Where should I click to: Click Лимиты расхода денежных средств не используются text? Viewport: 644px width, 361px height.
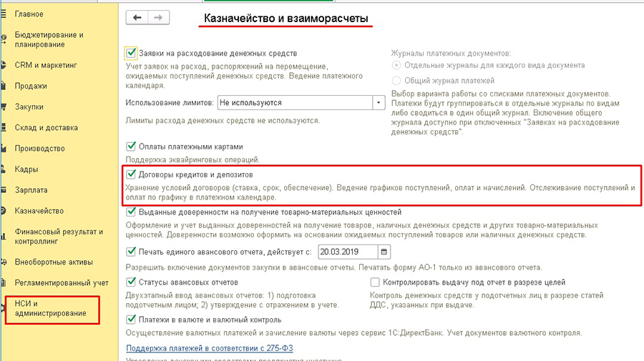coord(223,121)
